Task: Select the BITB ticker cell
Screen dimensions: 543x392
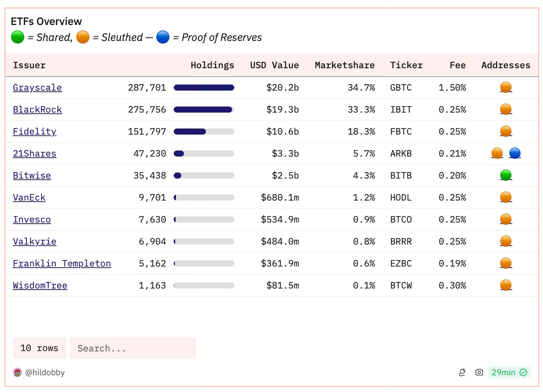Action: (x=401, y=176)
